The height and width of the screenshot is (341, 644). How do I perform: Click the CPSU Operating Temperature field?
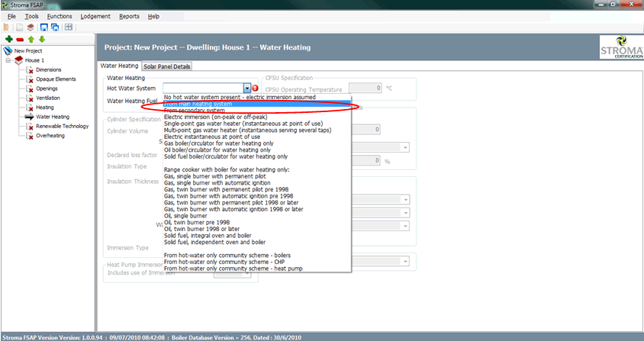pyautogui.click(x=365, y=88)
